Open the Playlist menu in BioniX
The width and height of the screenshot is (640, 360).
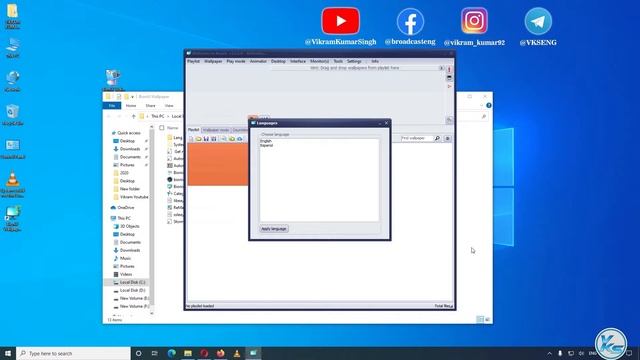coord(193,61)
